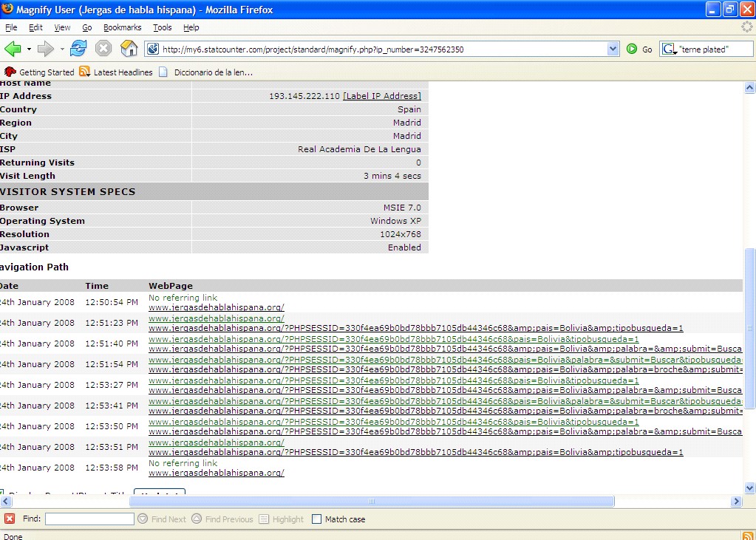Click the Find Previous button
This screenshot has height=540, width=756.
click(x=222, y=519)
